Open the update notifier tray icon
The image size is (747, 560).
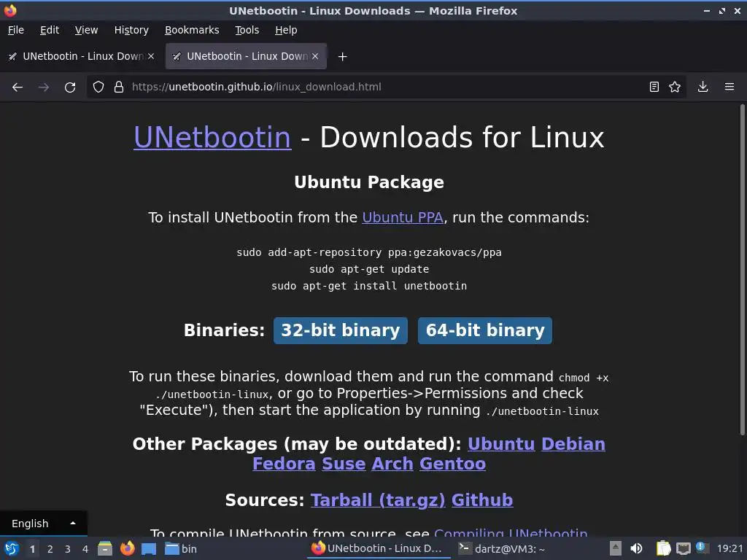[x=701, y=548]
